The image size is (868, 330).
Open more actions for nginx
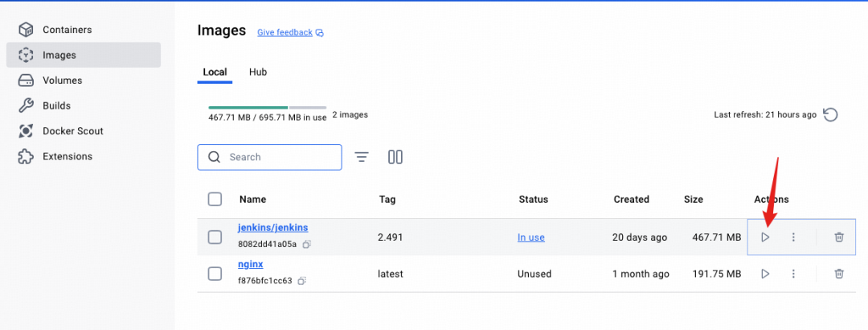tap(793, 274)
